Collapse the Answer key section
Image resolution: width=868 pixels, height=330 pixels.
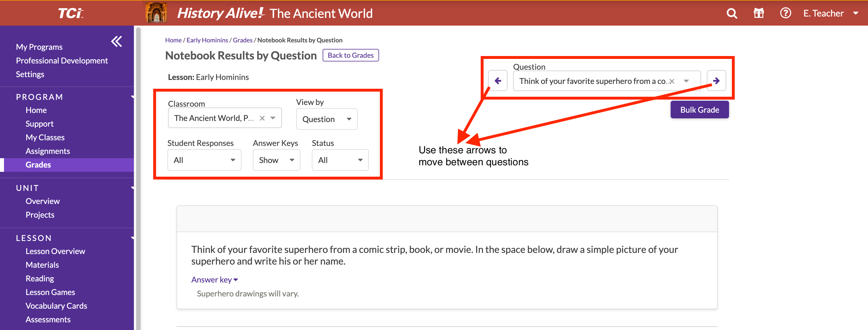point(214,280)
